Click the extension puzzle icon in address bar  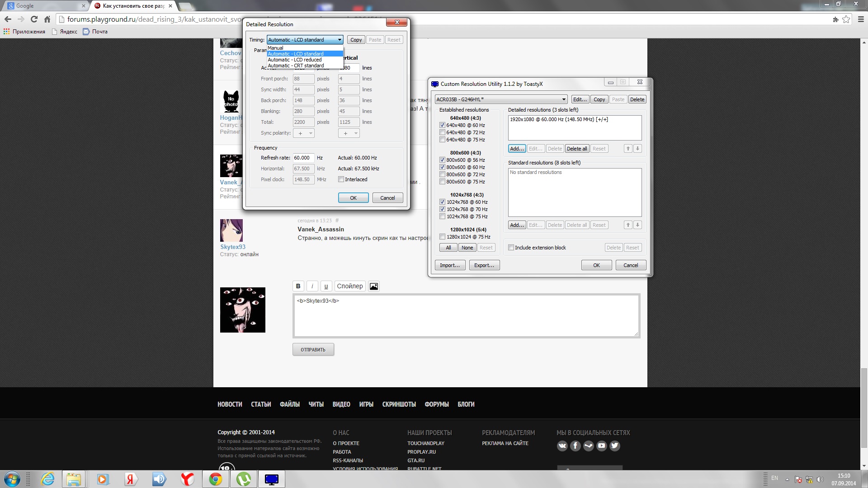pos(835,19)
